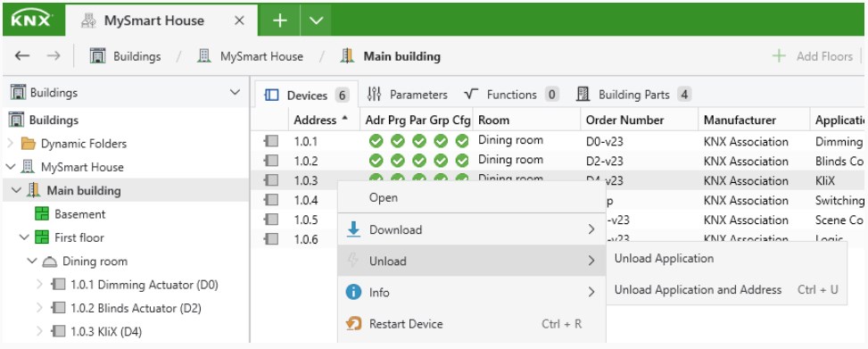Select the Buildings root tree node
Screen dimensions: 868x349
45,120
